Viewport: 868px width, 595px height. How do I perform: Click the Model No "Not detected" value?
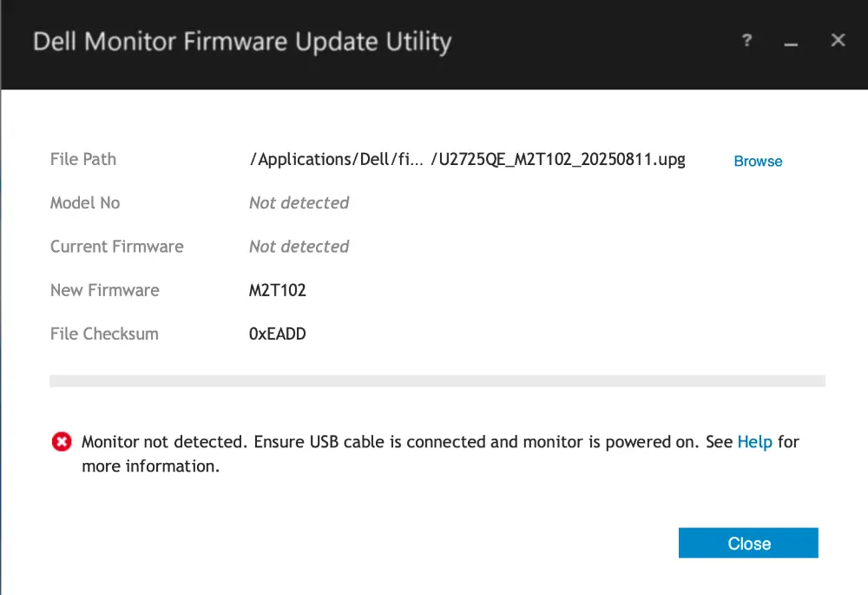[299, 203]
